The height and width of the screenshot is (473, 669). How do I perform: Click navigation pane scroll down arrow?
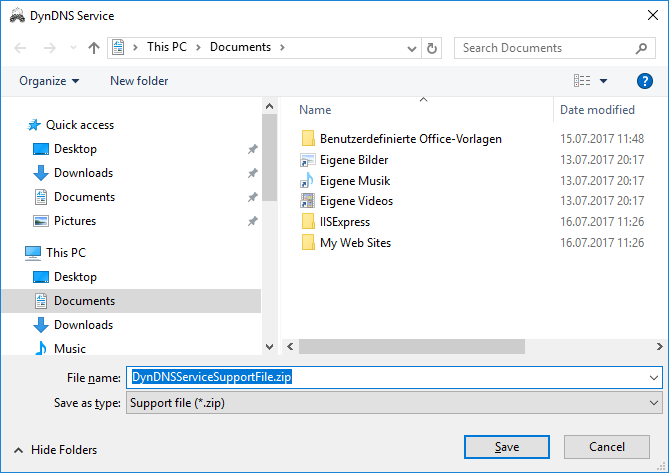[269, 347]
